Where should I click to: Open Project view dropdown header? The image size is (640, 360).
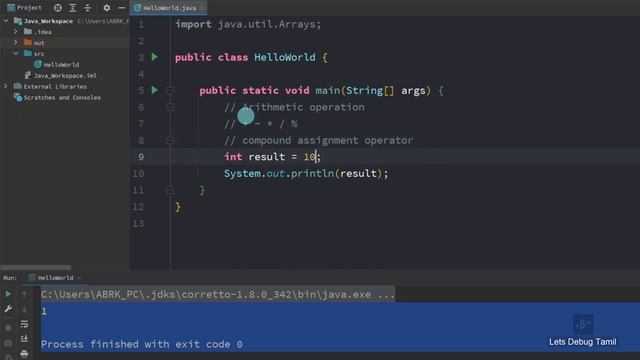(x=25, y=8)
